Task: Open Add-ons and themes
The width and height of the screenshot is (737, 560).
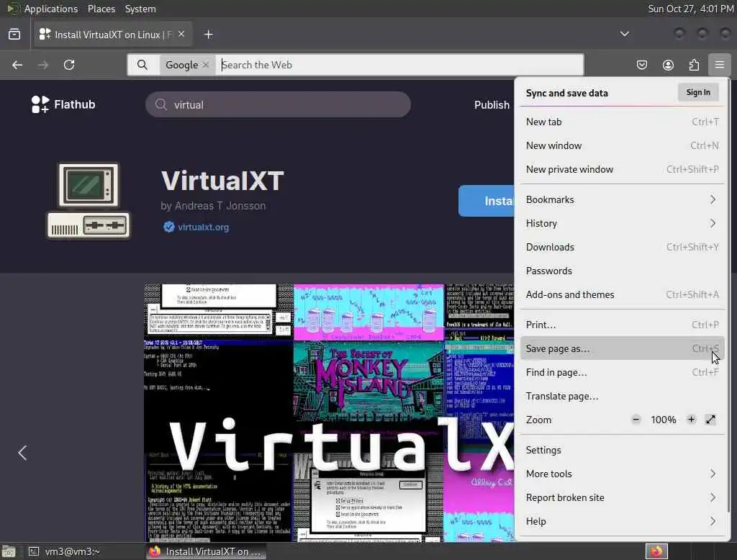Action: click(623, 294)
